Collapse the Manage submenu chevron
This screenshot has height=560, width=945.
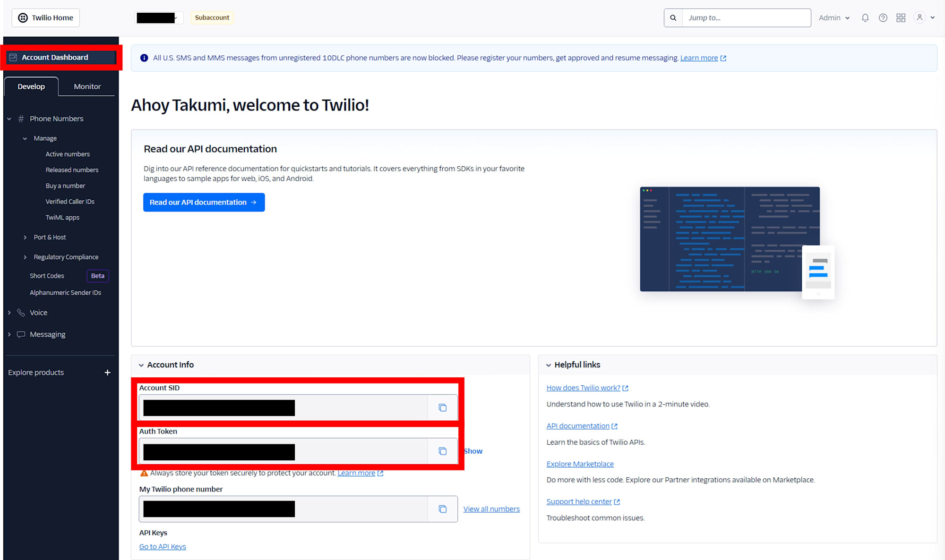tap(25, 138)
